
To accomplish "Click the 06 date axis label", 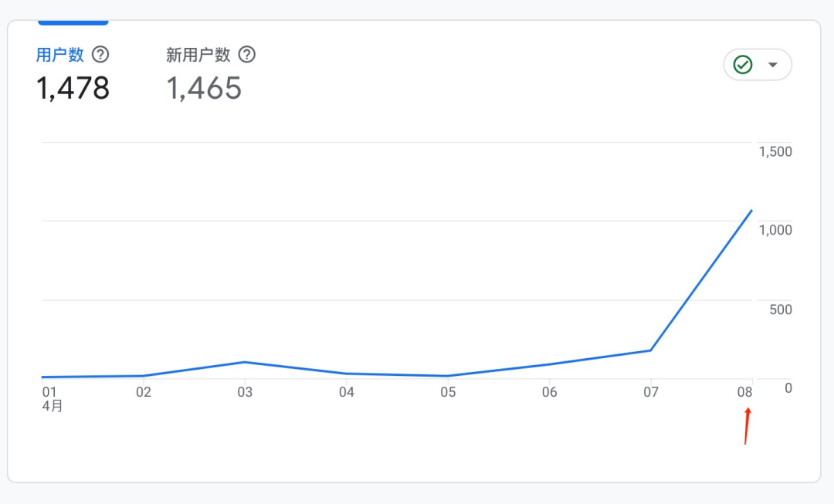I will pyautogui.click(x=550, y=392).
